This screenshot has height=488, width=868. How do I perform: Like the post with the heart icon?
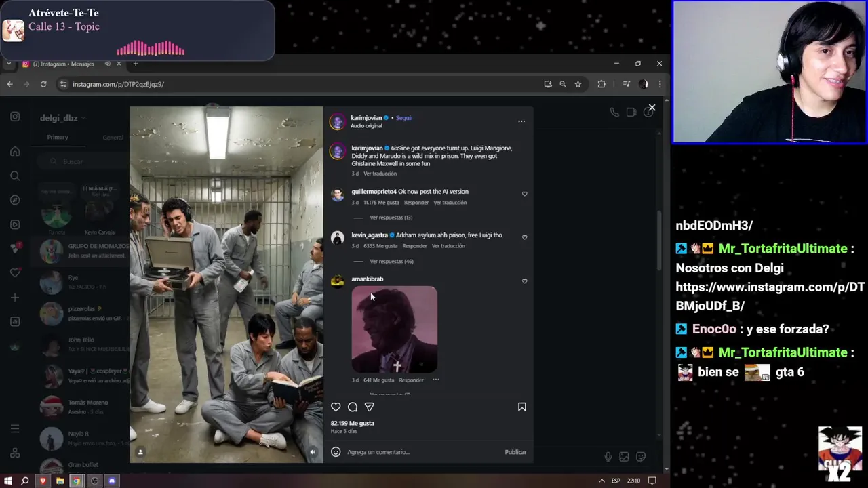336,407
